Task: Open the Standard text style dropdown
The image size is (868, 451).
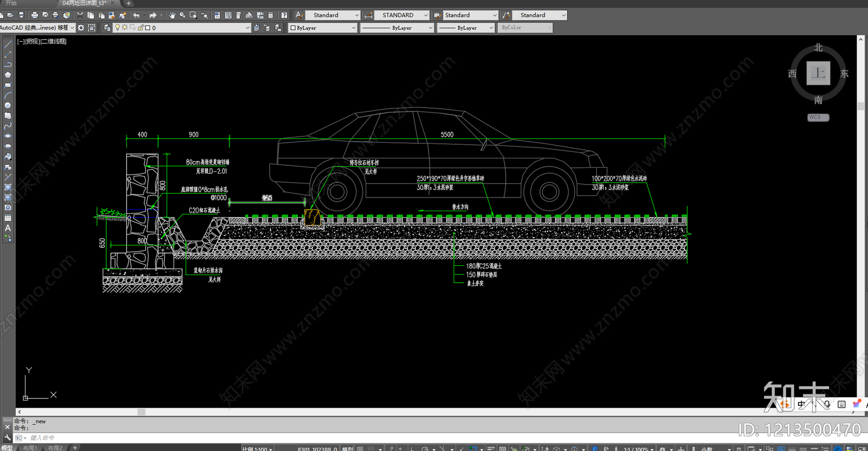Action: (x=332, y=15)
